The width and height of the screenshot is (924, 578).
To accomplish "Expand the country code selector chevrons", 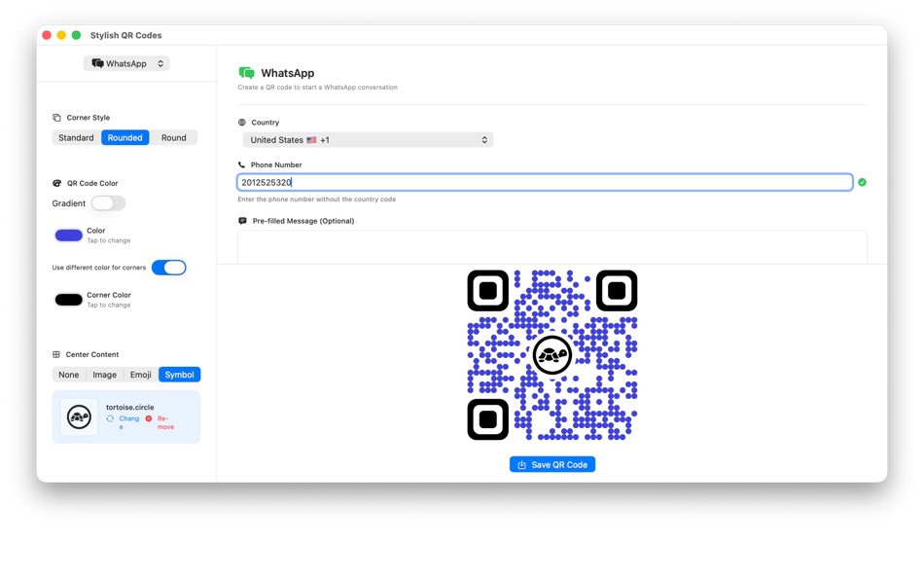I will click(484, 139).
